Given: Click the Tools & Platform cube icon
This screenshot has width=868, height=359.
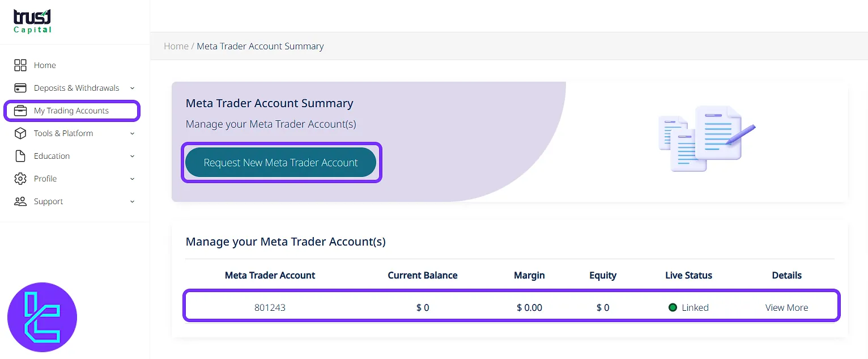Looking at the screenshot, I should pos(20,133).
